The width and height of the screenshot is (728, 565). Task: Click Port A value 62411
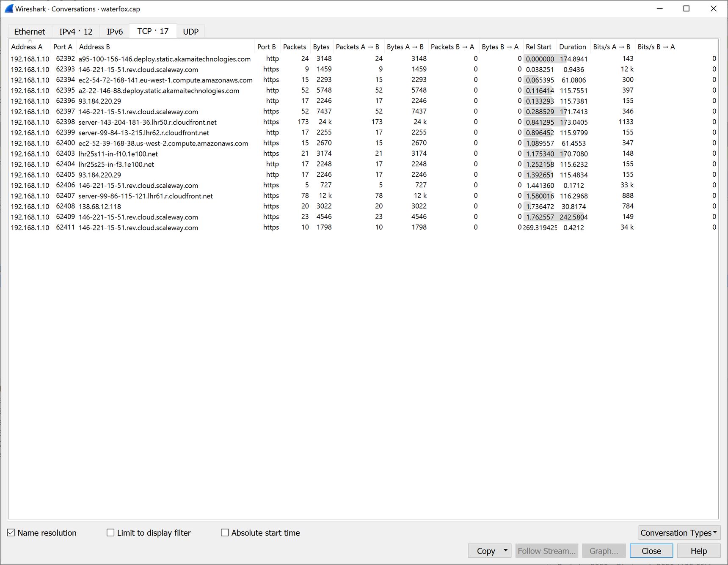pos(65,228)
